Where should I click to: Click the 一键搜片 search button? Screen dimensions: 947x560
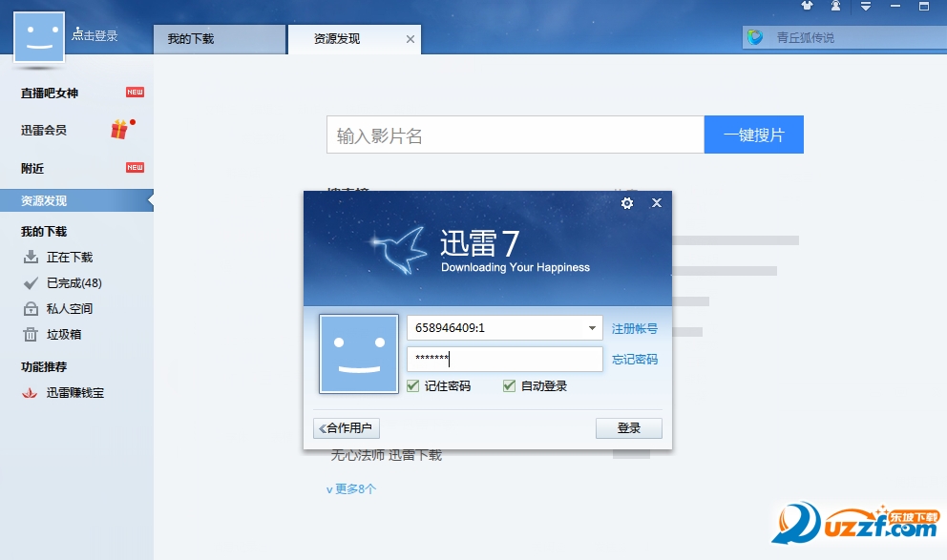pyautogui.click(x=754, y=135)
